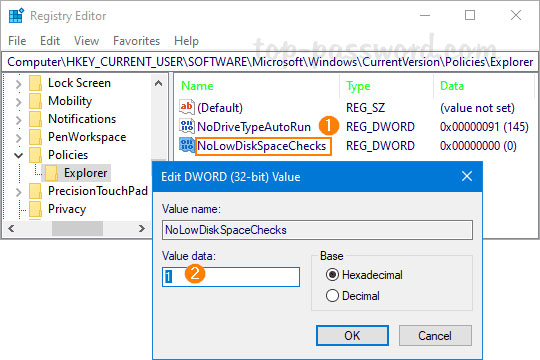Viewport: 540px width, 360px height.
Task: Click the Notifications folder icon
Action: [36, 119]
